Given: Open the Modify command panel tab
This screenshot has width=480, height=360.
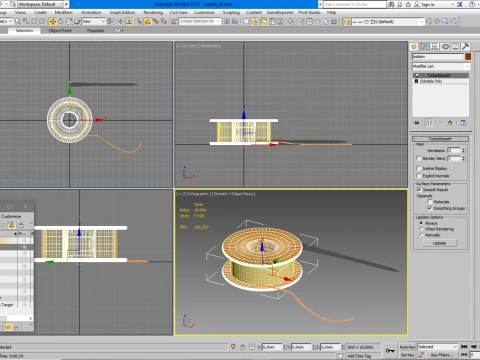Looking at the screenshot, I should [x=424, y=47].
